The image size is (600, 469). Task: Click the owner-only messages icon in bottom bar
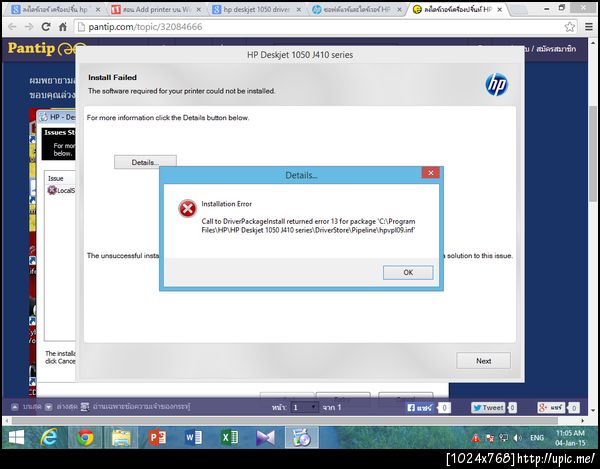point(85,407)
